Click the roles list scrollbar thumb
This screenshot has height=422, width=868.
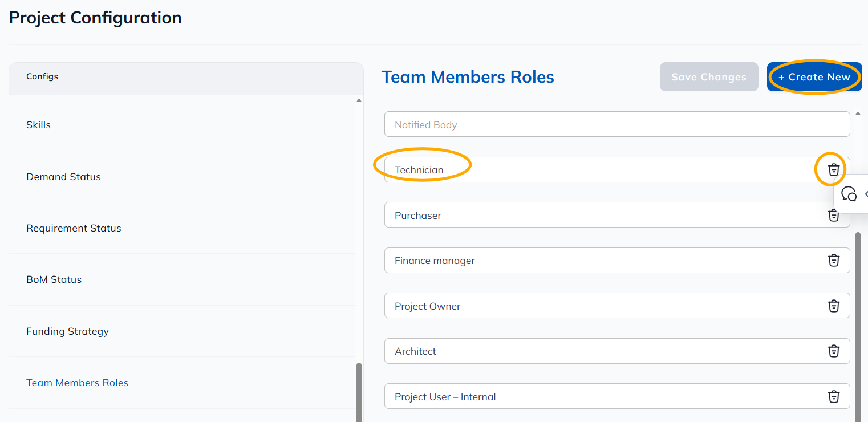pyautogui.click(x=858, y=327)
